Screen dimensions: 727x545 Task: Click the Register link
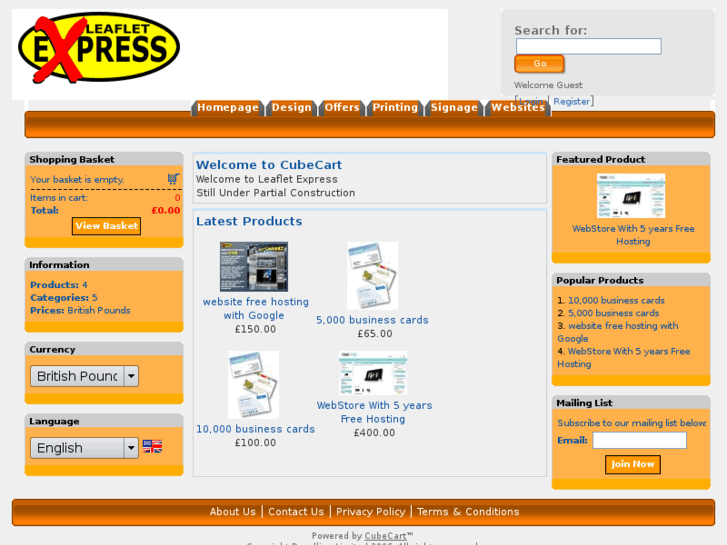point(571,102)
